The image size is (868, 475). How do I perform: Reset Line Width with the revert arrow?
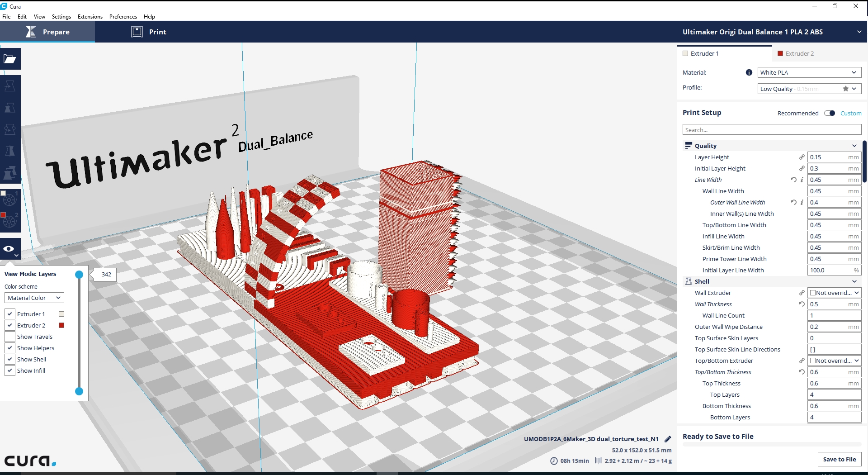tap(793, 180)
